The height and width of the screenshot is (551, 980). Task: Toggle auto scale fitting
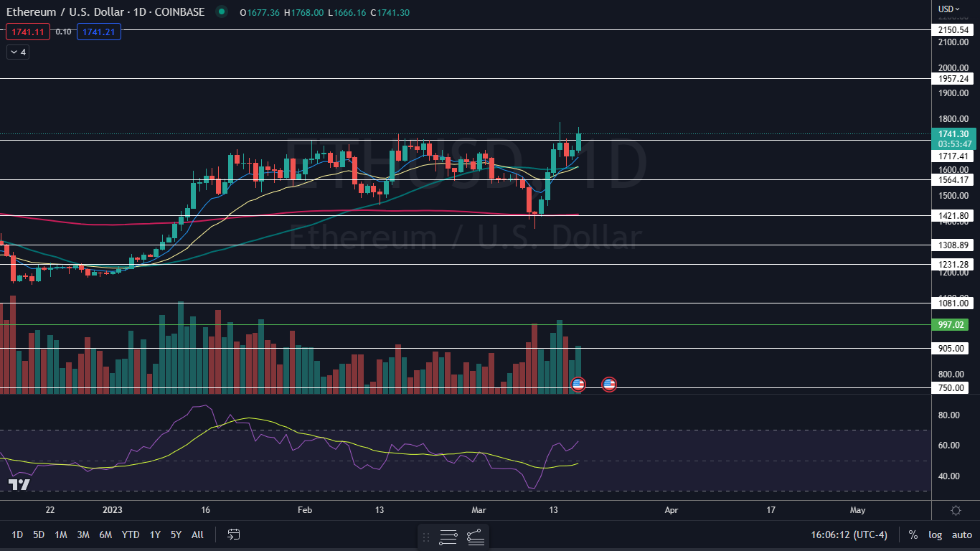961,534
